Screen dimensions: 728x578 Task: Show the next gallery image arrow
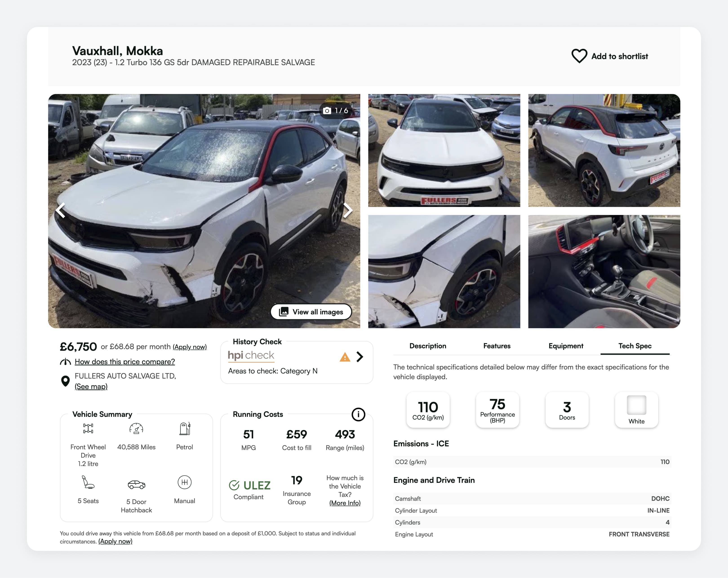click(348, 210)
